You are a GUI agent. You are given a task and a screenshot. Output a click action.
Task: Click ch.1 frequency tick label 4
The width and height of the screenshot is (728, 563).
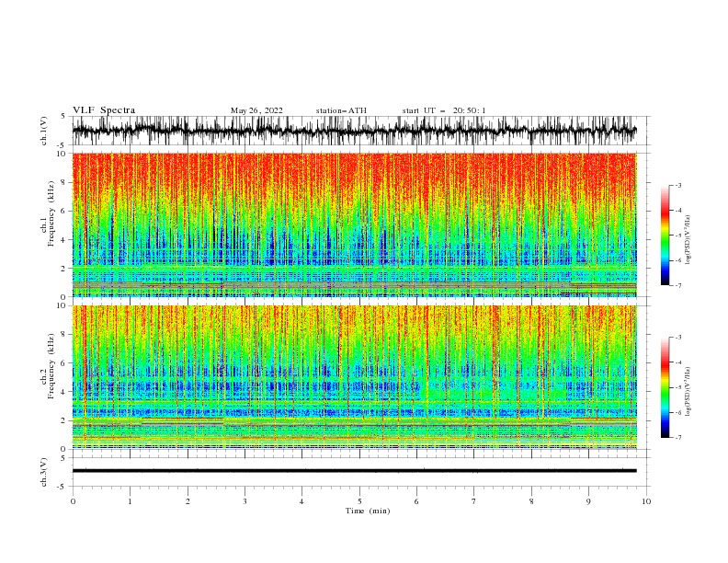pyautogui.click(x=64, y=240)
